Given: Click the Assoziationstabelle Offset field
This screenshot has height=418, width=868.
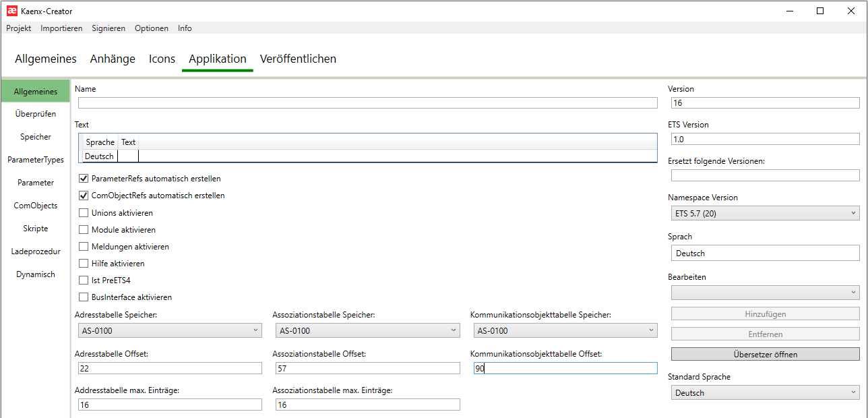Looking at the screenshot, I should click(367, 368).
